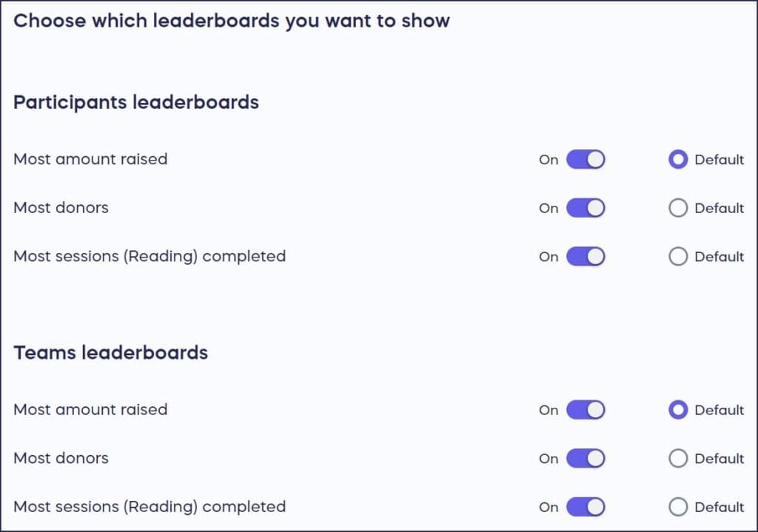Click the "Most amount raised" label under Participants
Viewport: 758px width, 532px height.
pos(90,159)
